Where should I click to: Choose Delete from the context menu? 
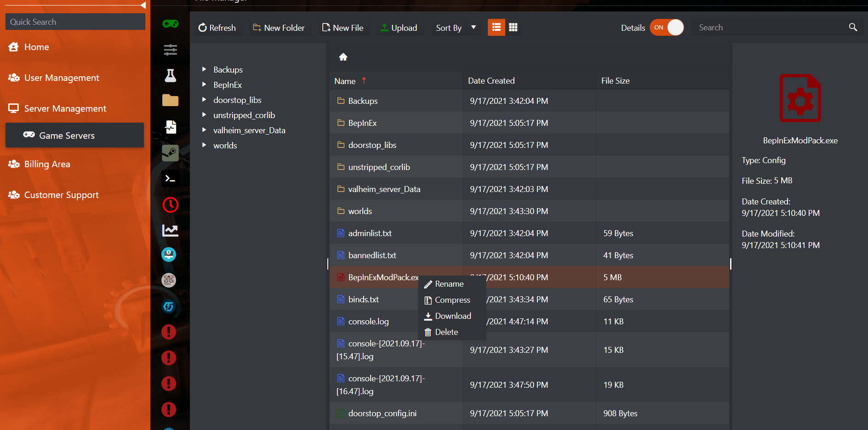pos(441,332)
